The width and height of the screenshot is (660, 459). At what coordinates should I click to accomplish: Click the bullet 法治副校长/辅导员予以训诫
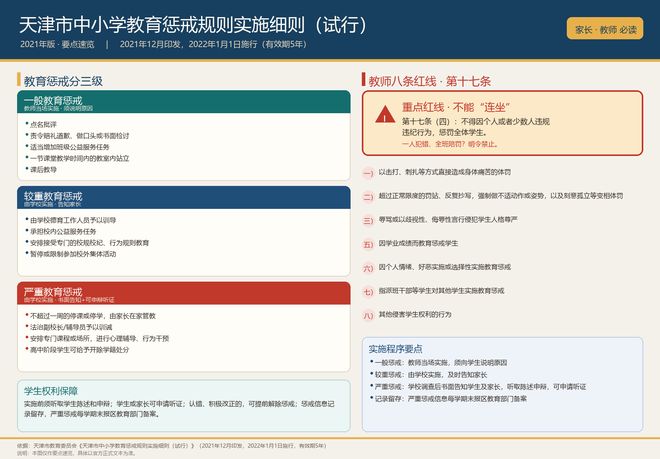tap(71, 327)
